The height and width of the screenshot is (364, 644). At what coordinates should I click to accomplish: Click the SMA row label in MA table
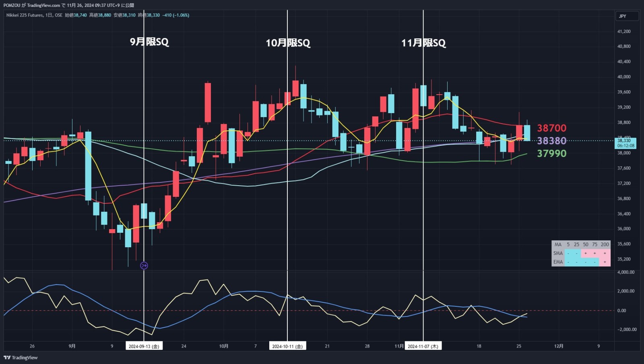(x=558, y=253)
